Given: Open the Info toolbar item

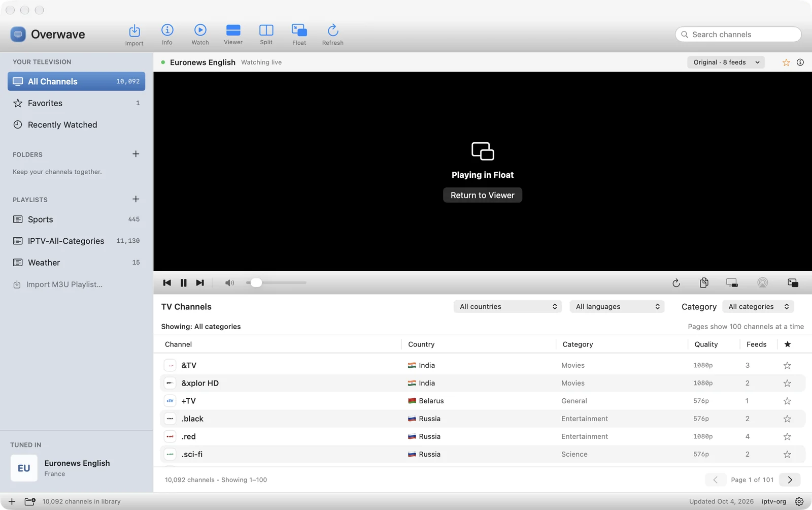Looking at the screenshot, I should [x=167, y=35].
